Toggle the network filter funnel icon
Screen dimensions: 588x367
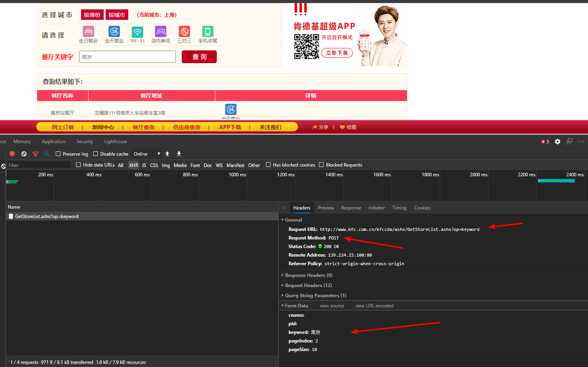coord(35,154)
